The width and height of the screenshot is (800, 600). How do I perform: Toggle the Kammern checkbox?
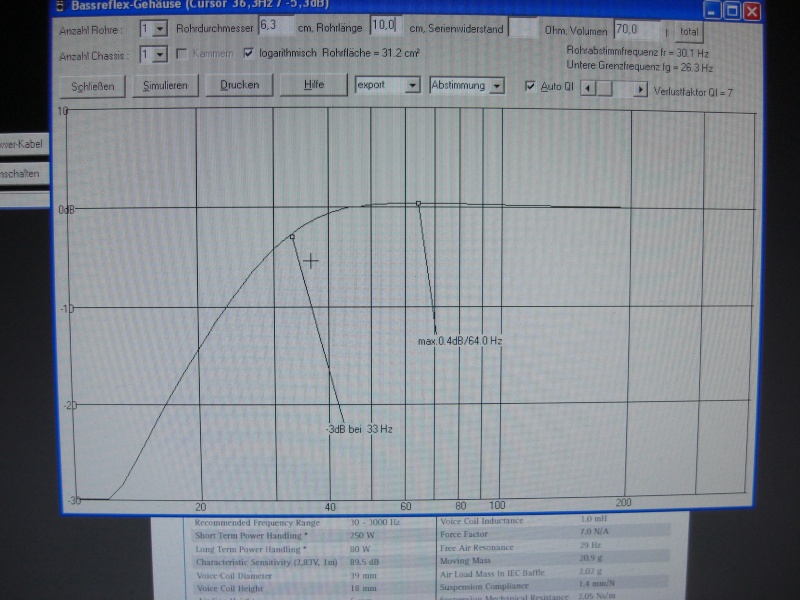pyautogui.click(x=182, y=54)
